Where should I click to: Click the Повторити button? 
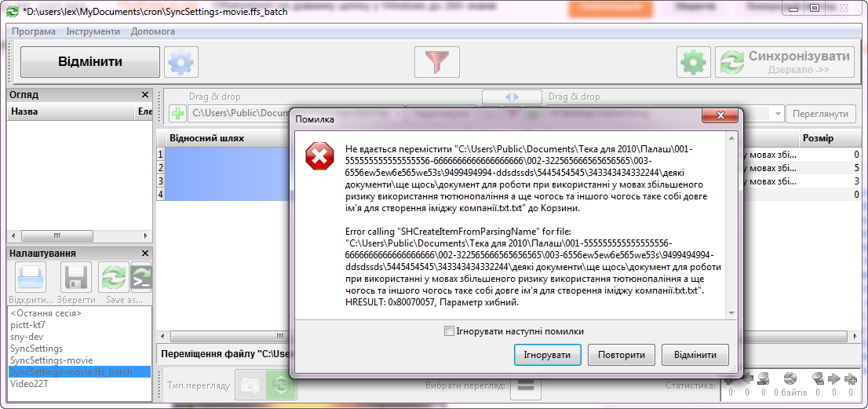(x=621, y=355)
